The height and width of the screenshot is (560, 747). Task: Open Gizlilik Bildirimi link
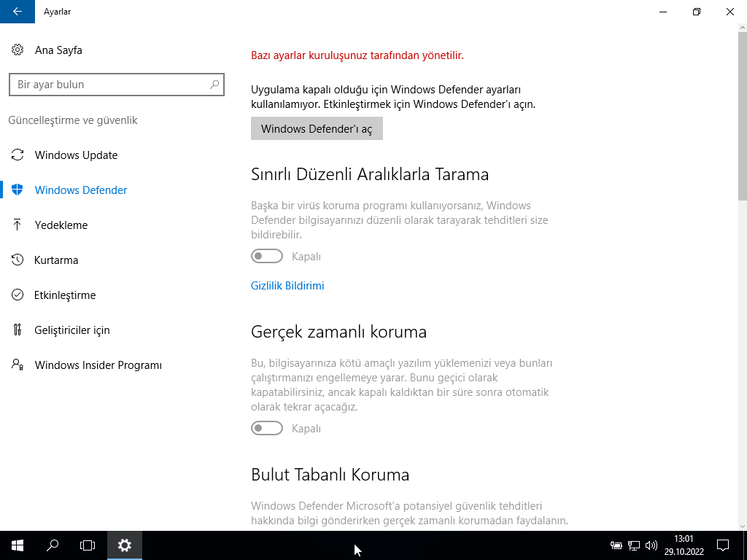287,286
